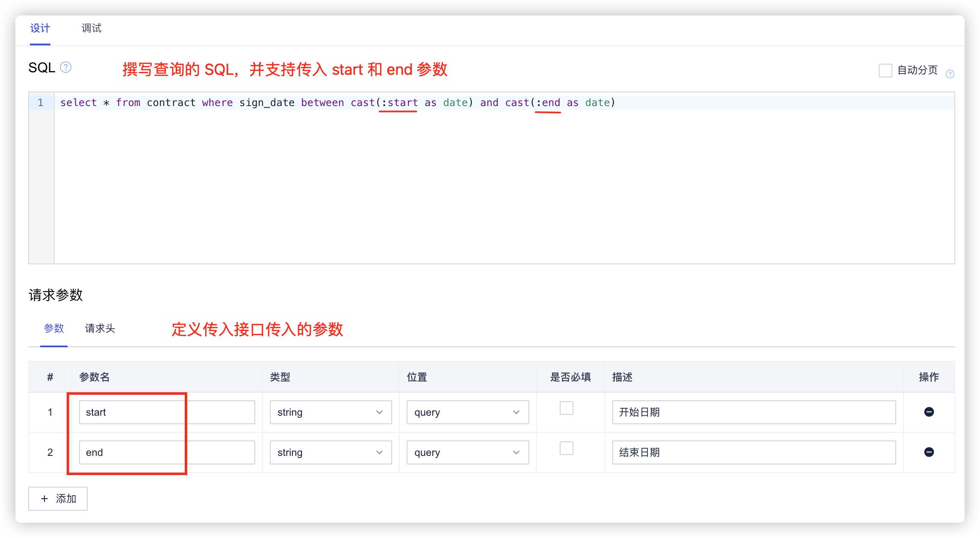
Task: Switch to the 请求头 tab
Action: 100,328
